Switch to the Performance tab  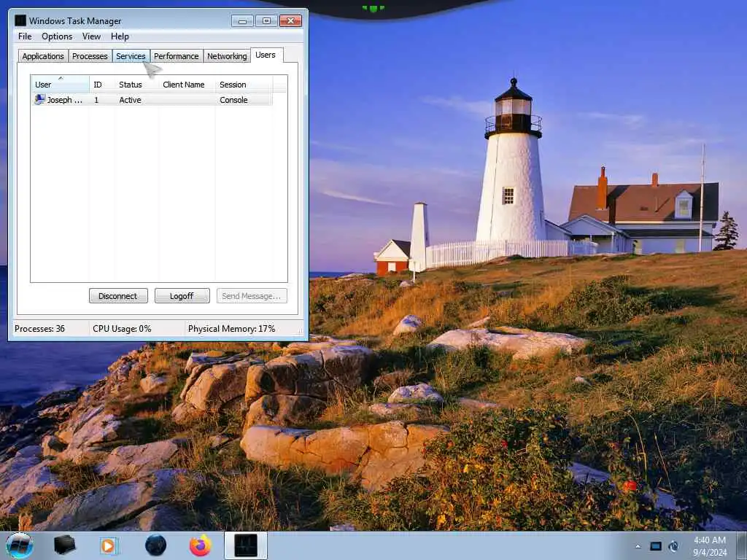tap(177, 56)
